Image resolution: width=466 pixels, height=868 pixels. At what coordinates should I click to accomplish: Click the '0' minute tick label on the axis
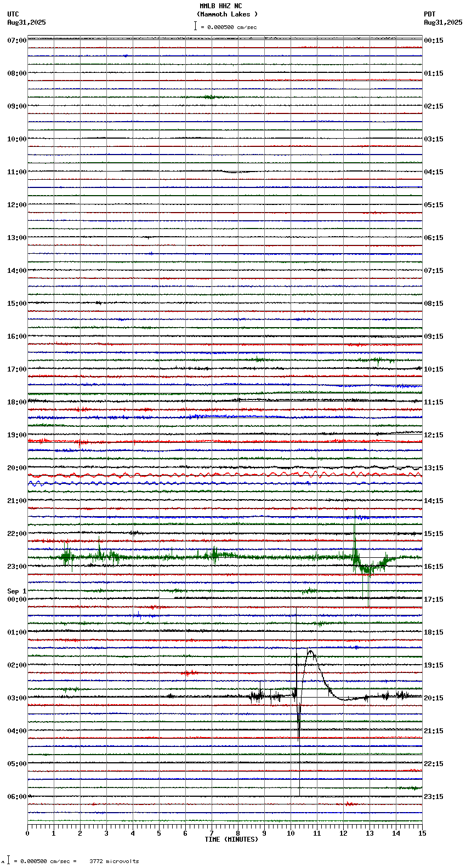(27, 833)
